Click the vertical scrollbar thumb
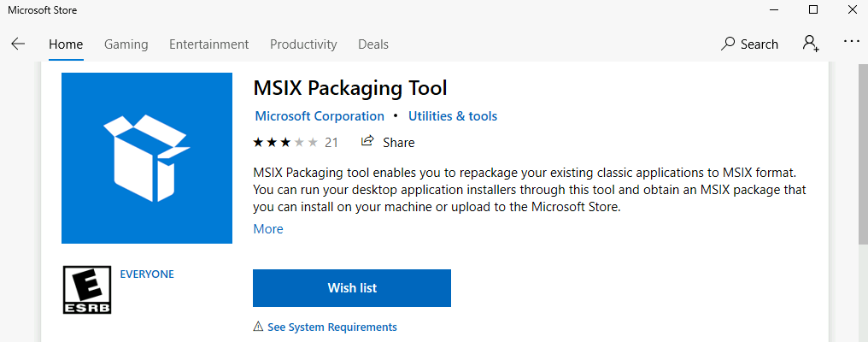 coord(863,152)
